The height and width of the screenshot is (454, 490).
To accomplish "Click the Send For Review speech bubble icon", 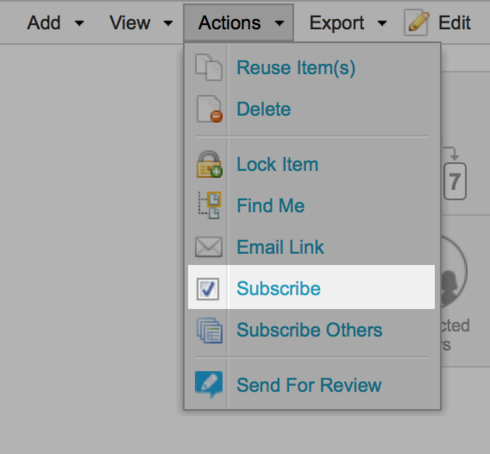I will tap(209, 385).
